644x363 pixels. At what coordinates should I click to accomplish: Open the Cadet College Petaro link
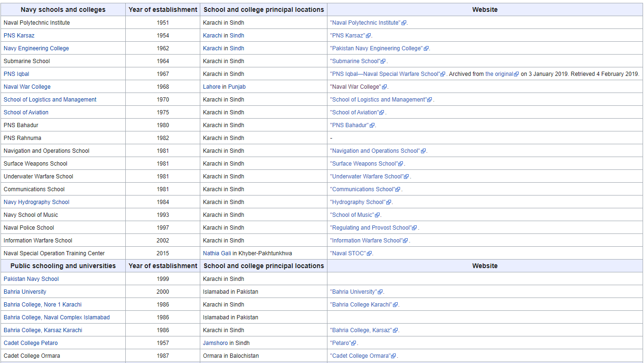[31, 343]
